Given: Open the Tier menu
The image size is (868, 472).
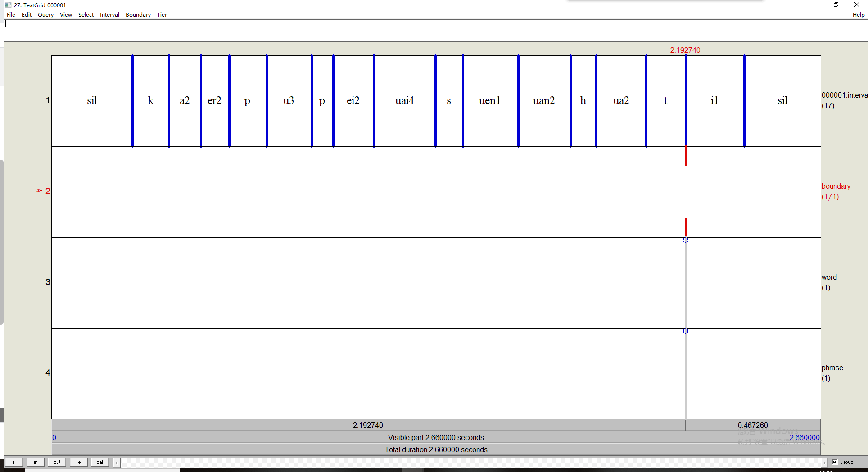Looking at the screenshot, I should 162,15.
